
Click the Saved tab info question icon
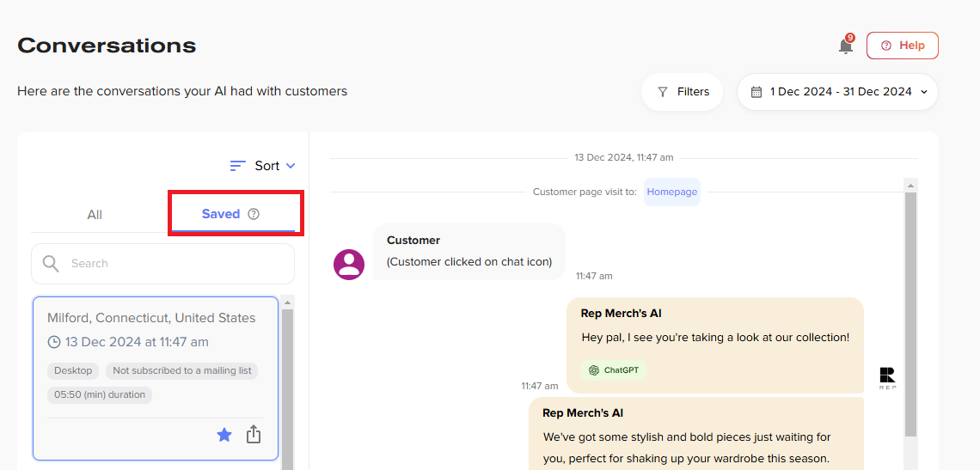(x=253, y=214)
